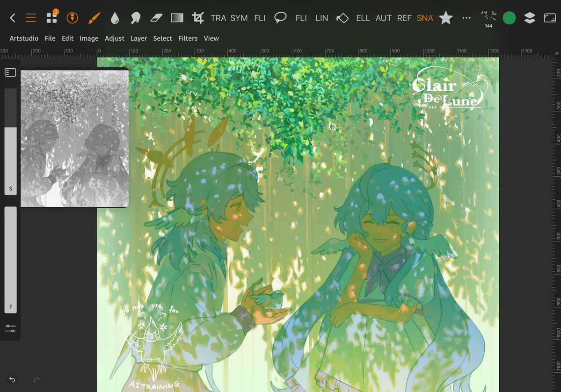Click the REF toolbar shortcut

coord(404,18)
